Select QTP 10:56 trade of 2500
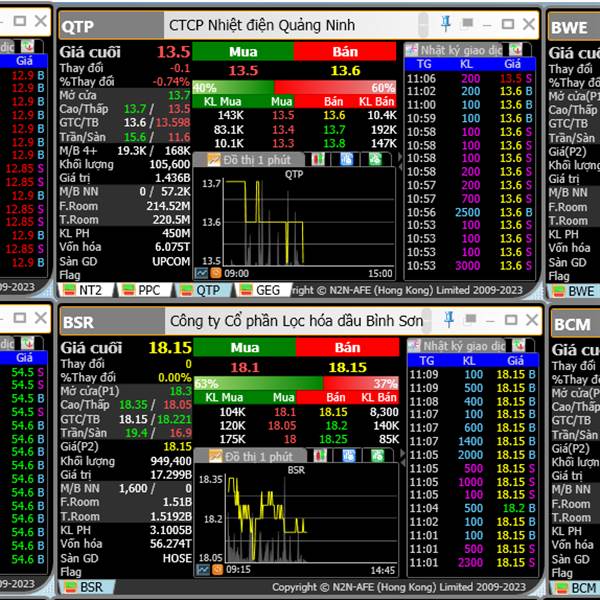Image resolution: width=600 pixels, height=600 pixels. pos(470,212)
